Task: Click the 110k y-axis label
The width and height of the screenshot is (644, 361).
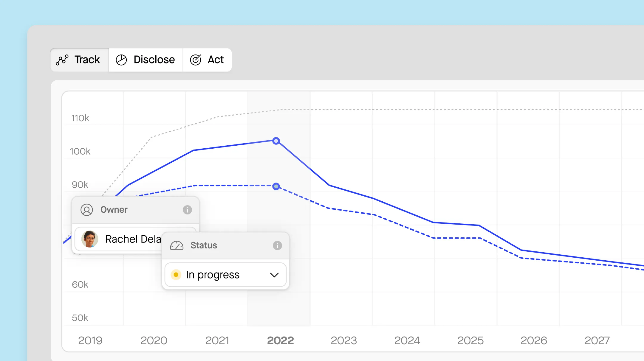Action: [80, 118]
